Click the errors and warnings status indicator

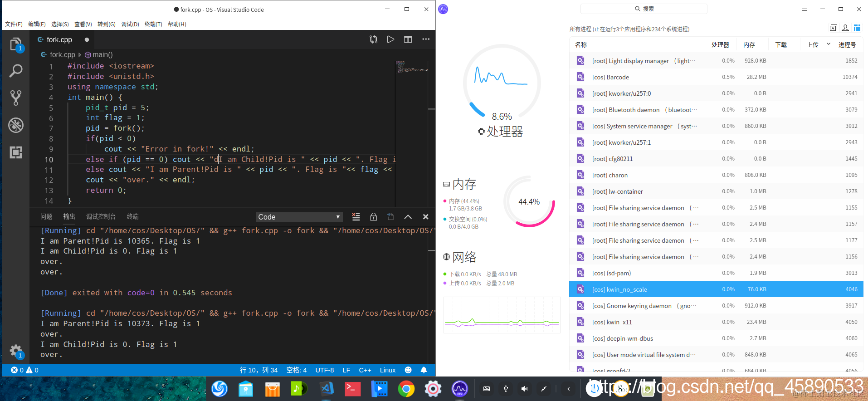click(x=24, y=370)
